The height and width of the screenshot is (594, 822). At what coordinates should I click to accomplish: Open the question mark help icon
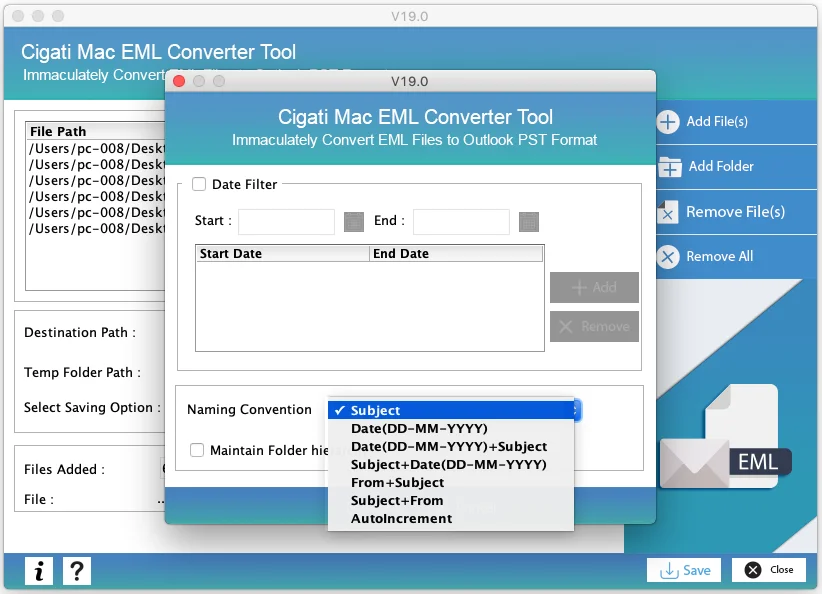(x=77, y=570)
